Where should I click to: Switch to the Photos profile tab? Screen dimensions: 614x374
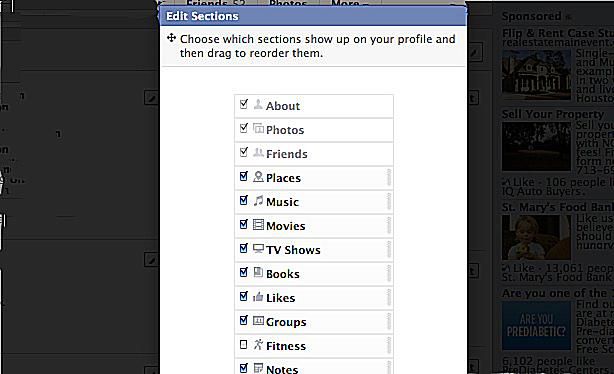tap(288, 4)
